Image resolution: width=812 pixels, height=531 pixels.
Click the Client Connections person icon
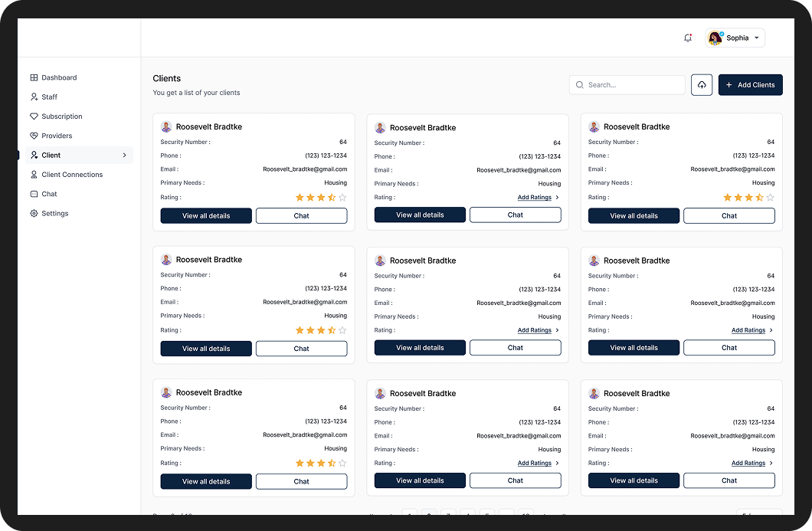(34, 175)
